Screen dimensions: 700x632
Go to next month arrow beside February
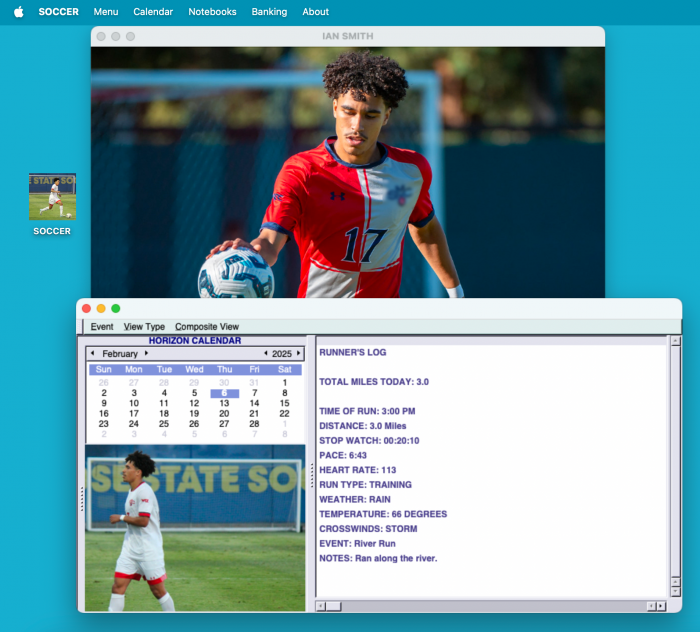point(146,353)
